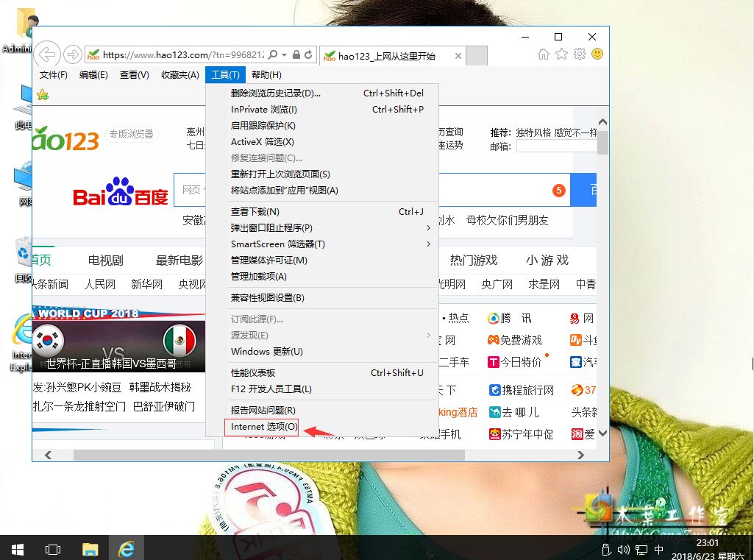This screenshot has height=560, width=754.
Task: Click the 电视剧 navigation link
Action: click(x=105, y=260)
